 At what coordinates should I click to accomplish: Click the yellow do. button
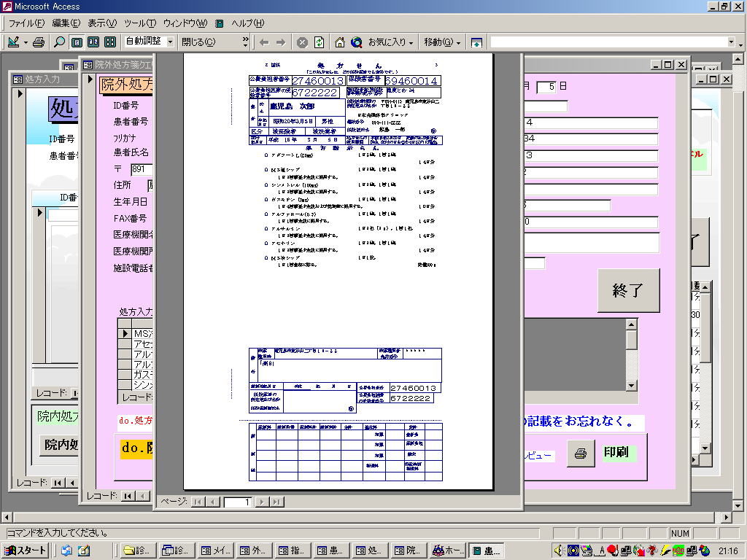coord(136,448)
